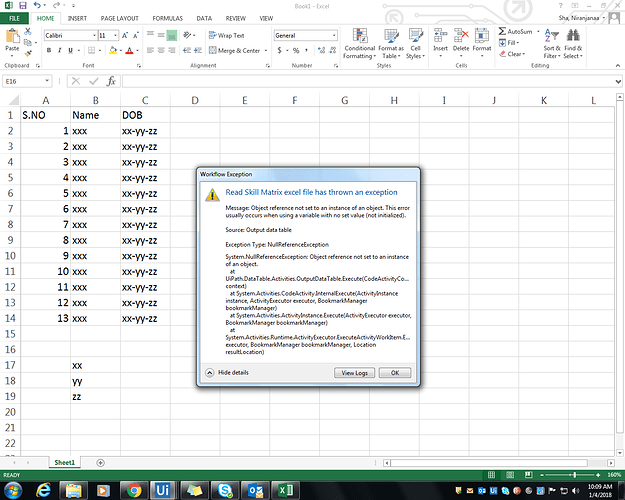The height and width of the screenshot is (500, 625).
Task: Open the Calibri font name dropdown
Action: pyautogui.click(x=94, y=35)
